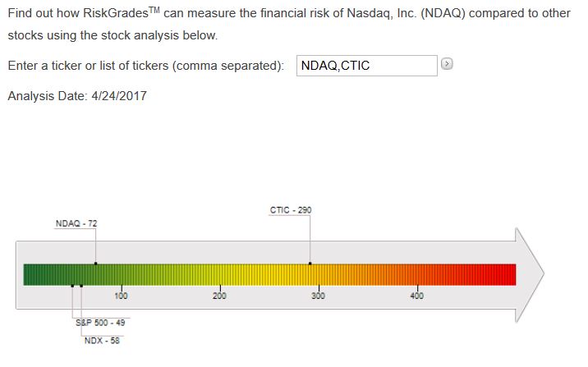588x367 pixels.
Task: Click the NDX marker dot below the bar
Action: (81, 286)
